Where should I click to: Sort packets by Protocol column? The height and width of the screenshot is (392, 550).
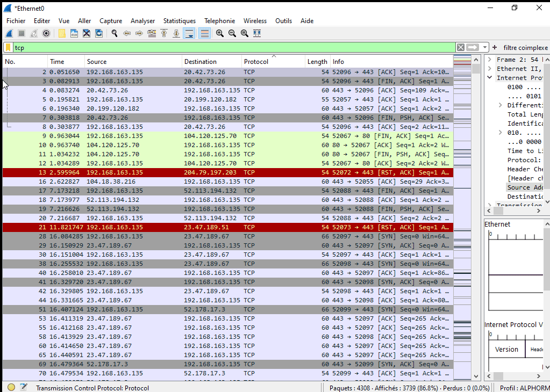pos(274,62)
